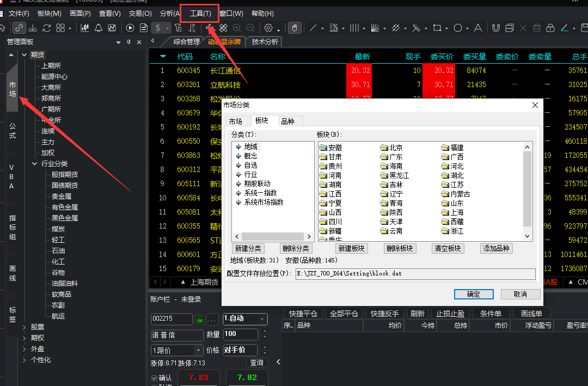Click the refresh arrows toolbar icon
Screen dimensions: 588x386
point(46,28)
